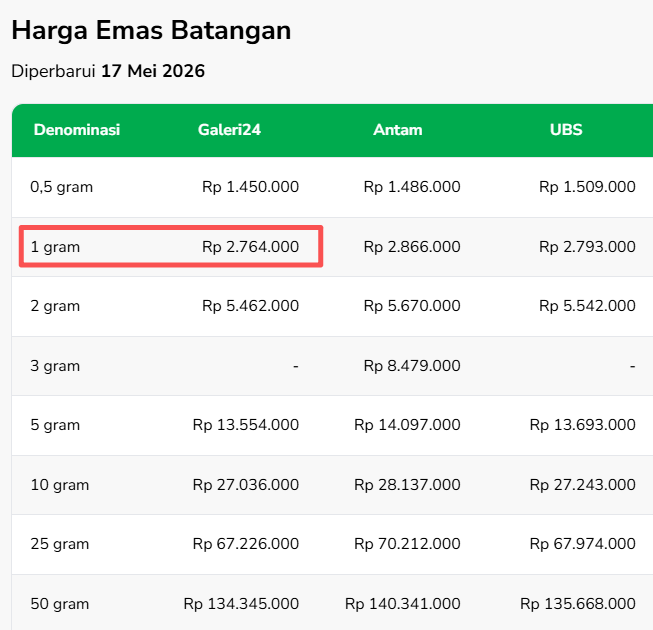The width and height of the screenshot is (653, 630).
Task: Click Antam 3 gram price Rp 8.479.000
Action: tap(412, 366)
